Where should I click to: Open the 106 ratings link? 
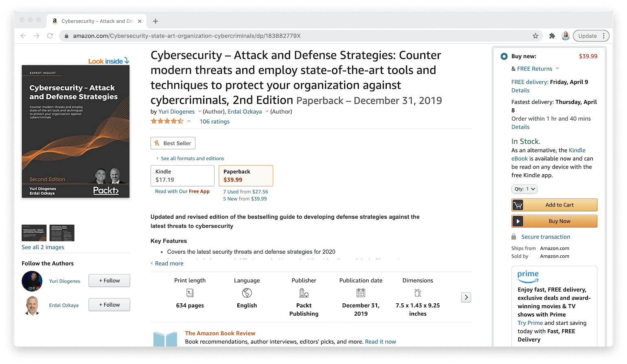(x=215, y=121)
